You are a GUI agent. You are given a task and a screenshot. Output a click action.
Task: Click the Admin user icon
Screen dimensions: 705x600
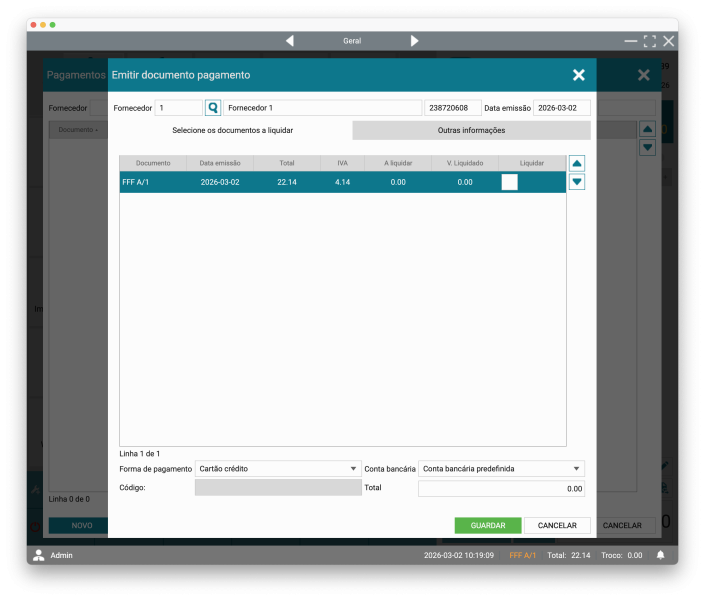pyautogui.click(x=39, y=555)
